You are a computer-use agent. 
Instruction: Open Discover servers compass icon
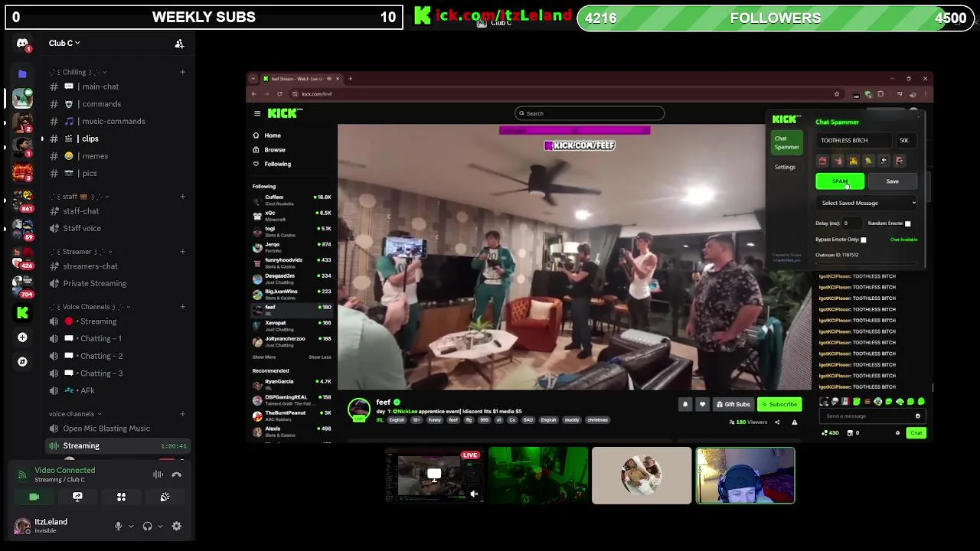click(22, 362)
